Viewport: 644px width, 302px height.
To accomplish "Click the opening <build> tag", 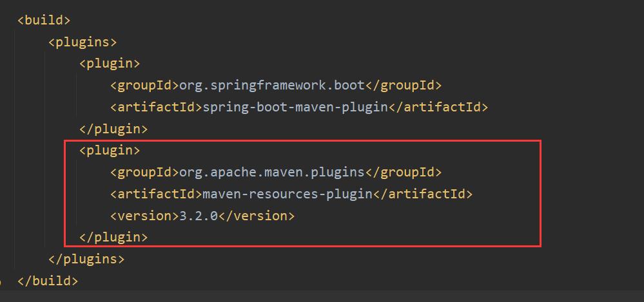I will click(44, 20).
